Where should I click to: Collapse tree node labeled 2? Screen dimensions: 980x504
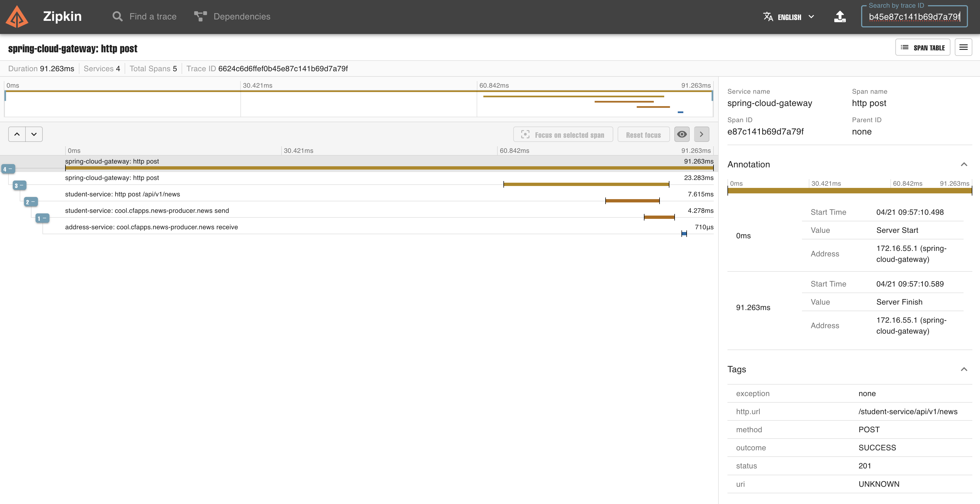[31, 202]
